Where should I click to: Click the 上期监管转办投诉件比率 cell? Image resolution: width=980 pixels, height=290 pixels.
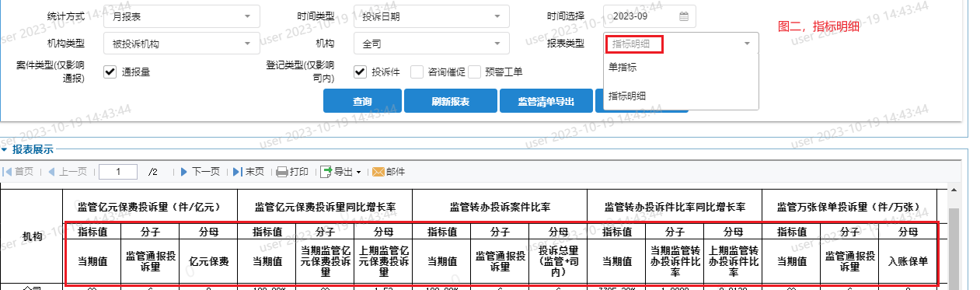click(x=733, y=262)
